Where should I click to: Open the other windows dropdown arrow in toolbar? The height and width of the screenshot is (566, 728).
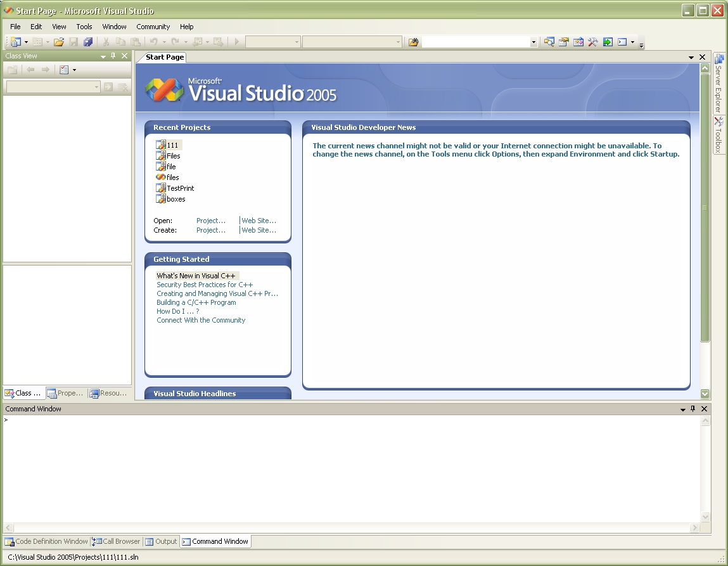(632, 42)
